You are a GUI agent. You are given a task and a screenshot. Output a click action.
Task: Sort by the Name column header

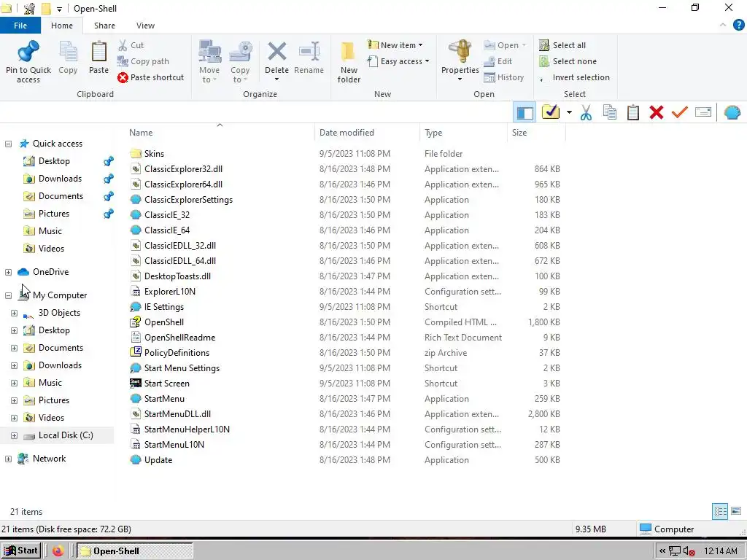coord(220,133)
